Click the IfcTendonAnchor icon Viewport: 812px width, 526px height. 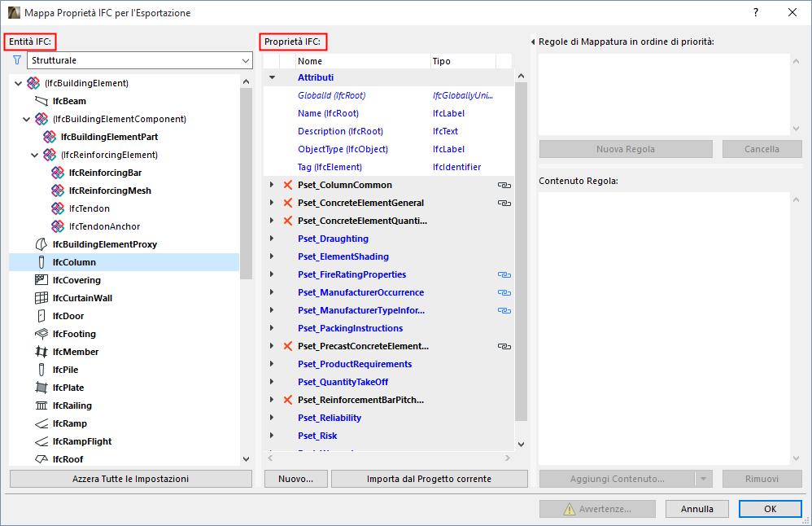click(x=58, y=226)
